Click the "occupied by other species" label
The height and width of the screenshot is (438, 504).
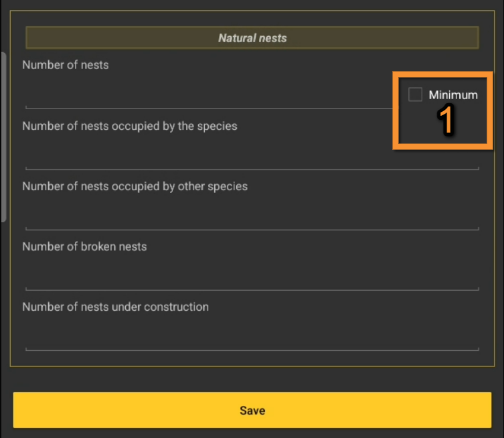click(135, 186)
